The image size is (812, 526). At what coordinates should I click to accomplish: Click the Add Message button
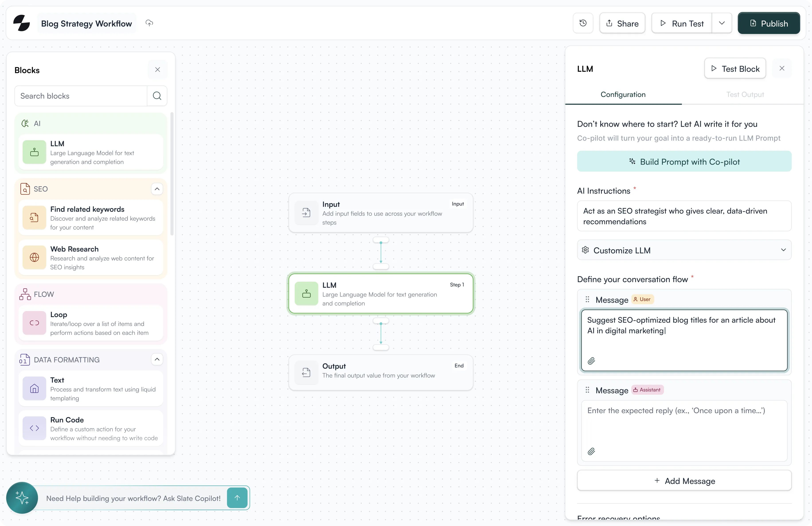(x=684, y=481)
